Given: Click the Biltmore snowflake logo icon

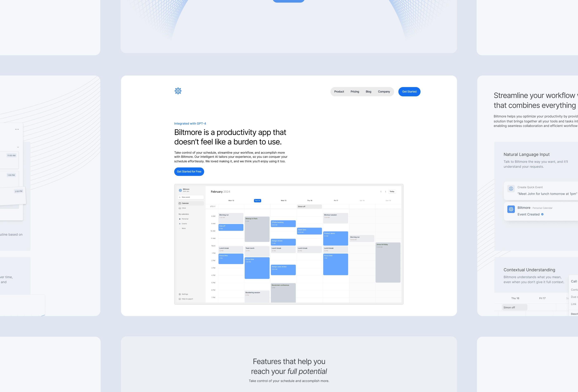Looking at the screenshot, I should pyautogui.click(x=178, y=91).
